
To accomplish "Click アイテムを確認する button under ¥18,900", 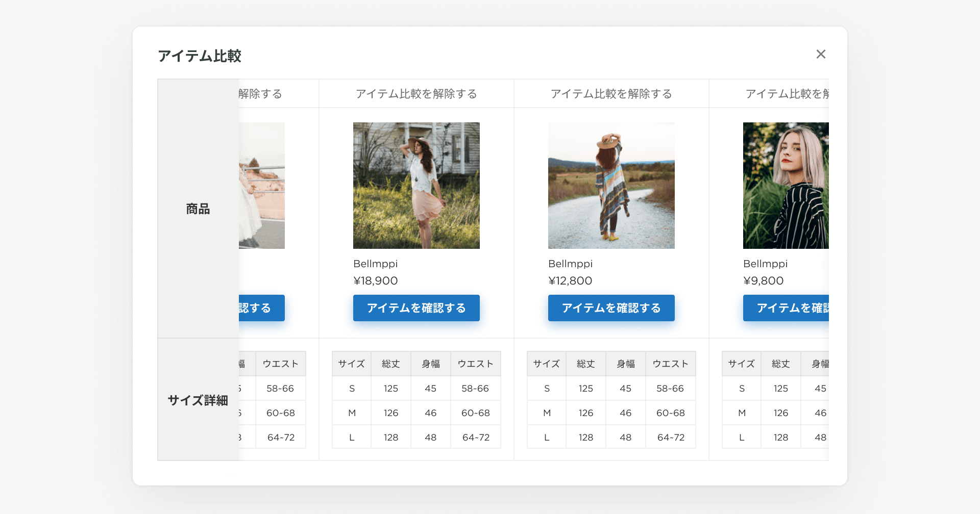I will pyautogui.click(x=416, y=308).
